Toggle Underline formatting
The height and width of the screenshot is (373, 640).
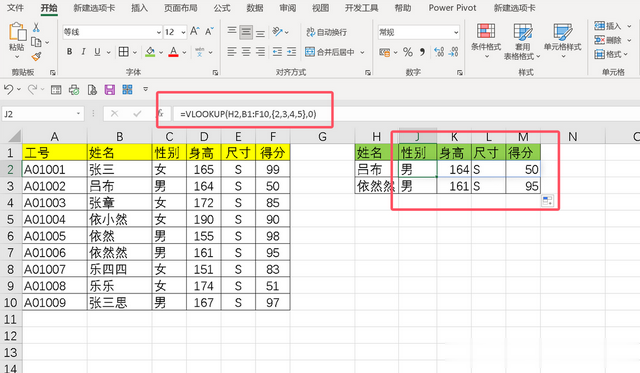click(97, 52)
